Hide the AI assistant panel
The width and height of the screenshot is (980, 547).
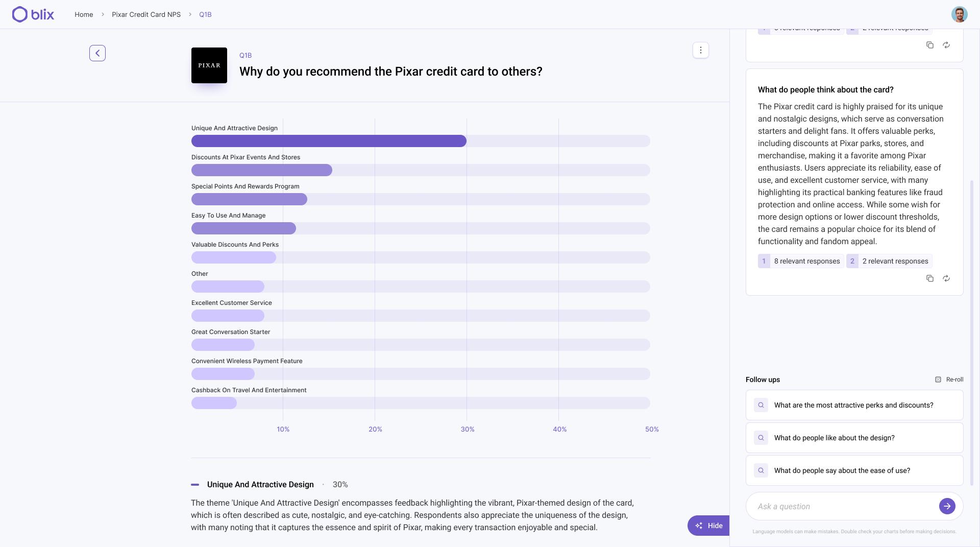(708, 526)
